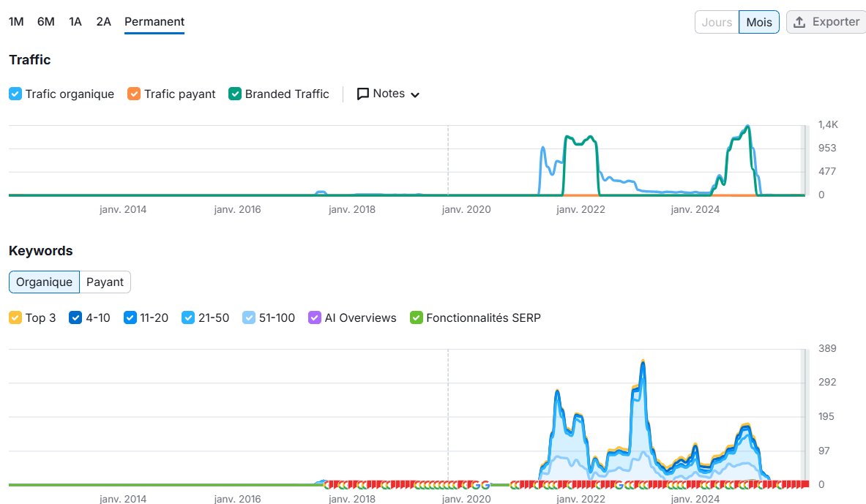Switch granularity to Mois
Image resolution: width=866 pixels, height=504 pixels.
click(759, 22)
